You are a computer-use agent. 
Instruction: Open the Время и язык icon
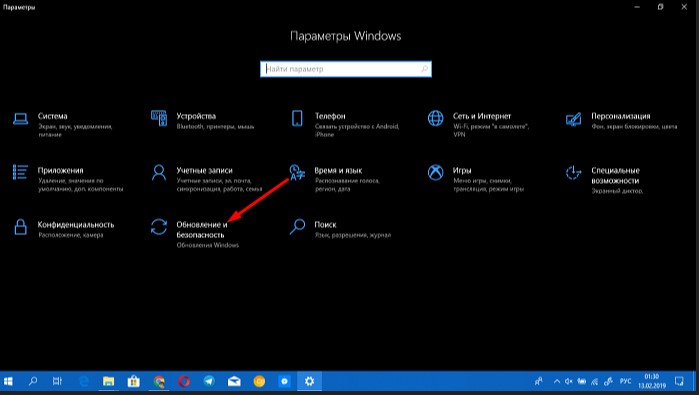point(297,172)
